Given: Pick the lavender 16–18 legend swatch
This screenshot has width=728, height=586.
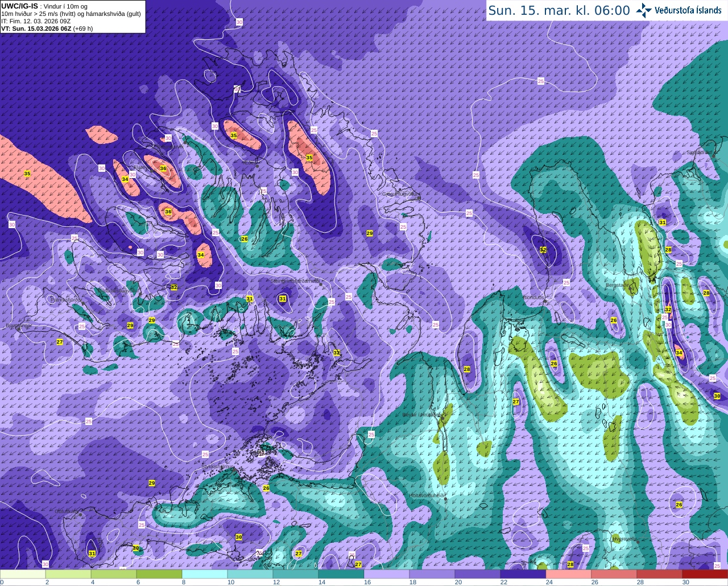Looking at the screenshot, I should 387,574.
